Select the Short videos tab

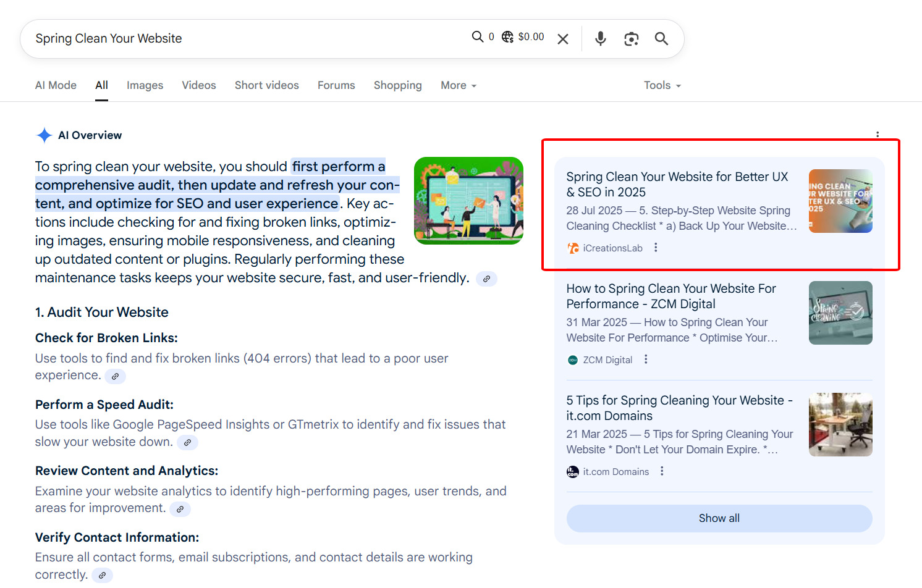pyautogui.click(x=266, y=85)
